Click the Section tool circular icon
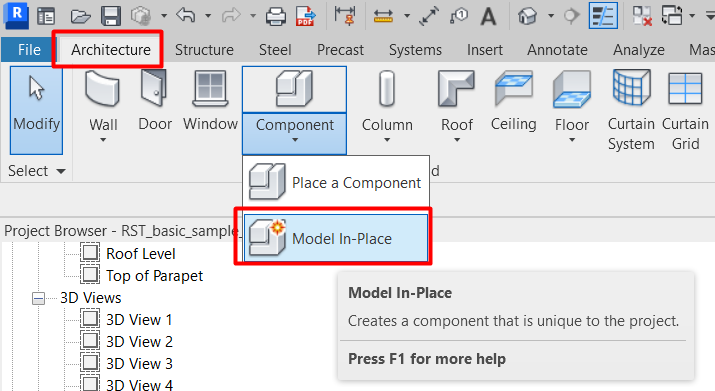This screenshot has height=391, width=715. pos(571,16)
